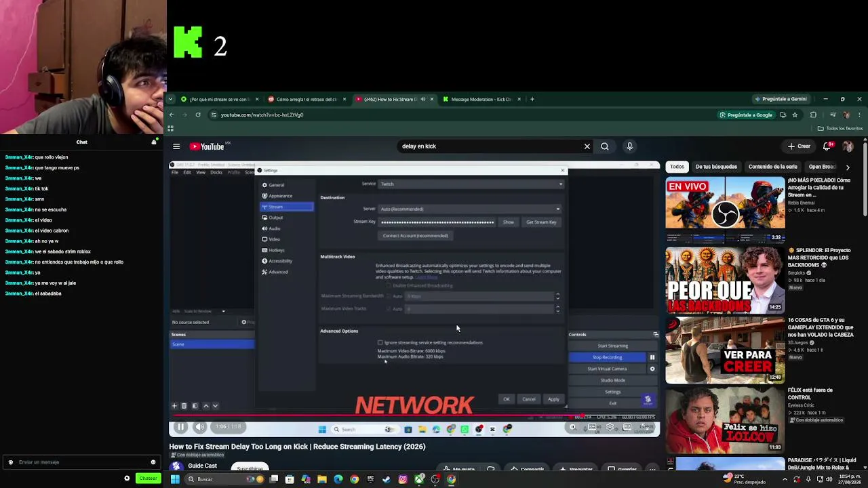Open Microsoft Edge from the taskbar
The height and width of the screenshot is (488, 868).
click(x=338, y=479)
